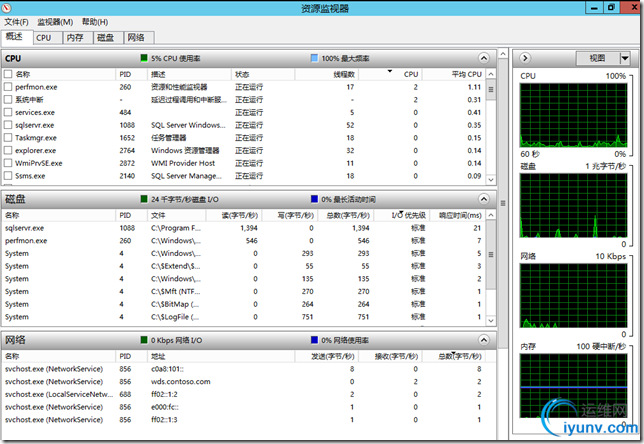
Task: Click the disk section scrollbar thumb
Action: tap(491, 255)
